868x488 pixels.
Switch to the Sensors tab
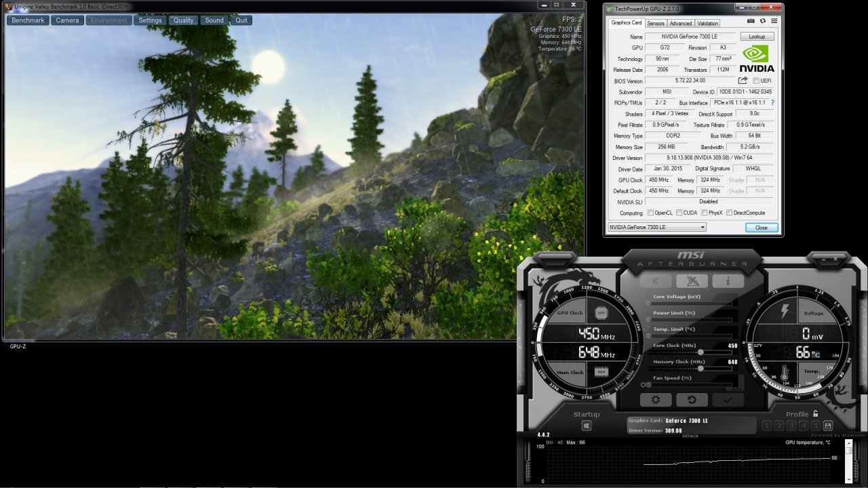[x=656, y=23]
